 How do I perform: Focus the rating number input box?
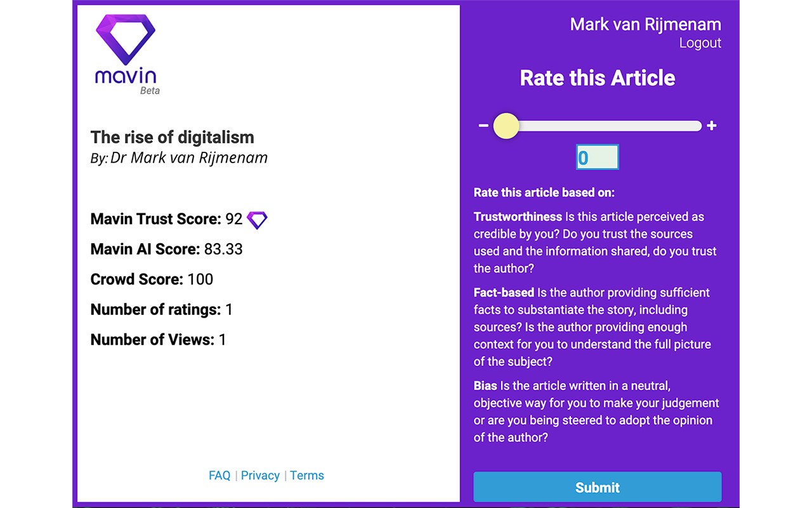[597, 157]
